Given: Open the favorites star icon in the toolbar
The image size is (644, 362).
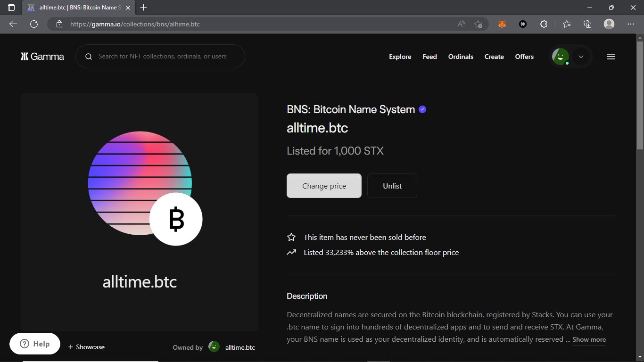Looking at the screenshot, I should pyautogui.click(x=566, y=24).
